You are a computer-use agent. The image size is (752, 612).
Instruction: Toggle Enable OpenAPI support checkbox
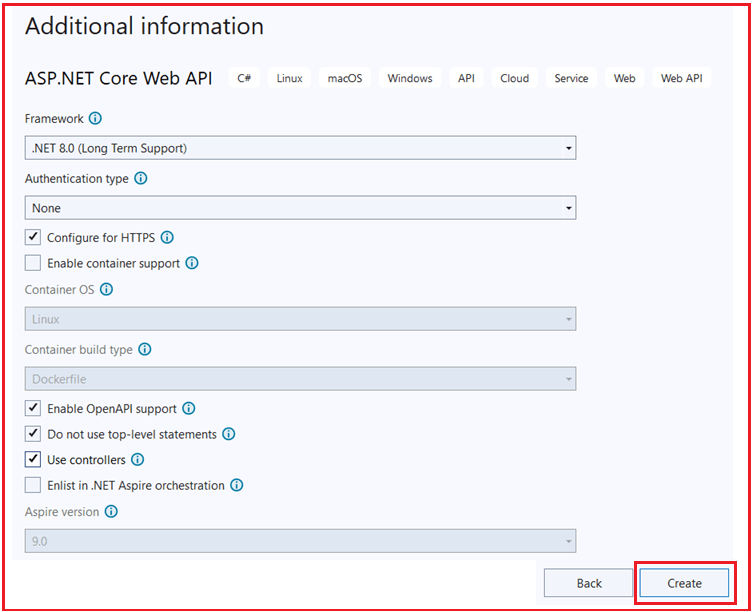(x=33, y=408)
